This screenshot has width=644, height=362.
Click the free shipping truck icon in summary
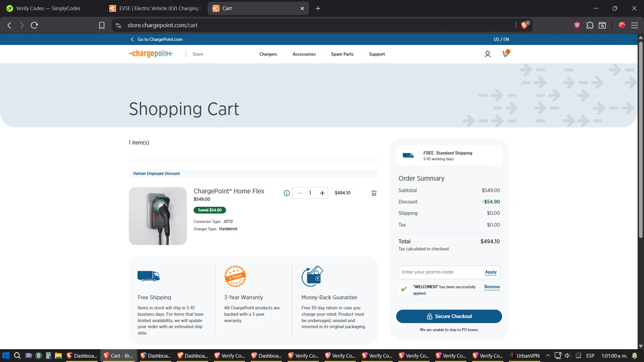[x=408, y=156]
